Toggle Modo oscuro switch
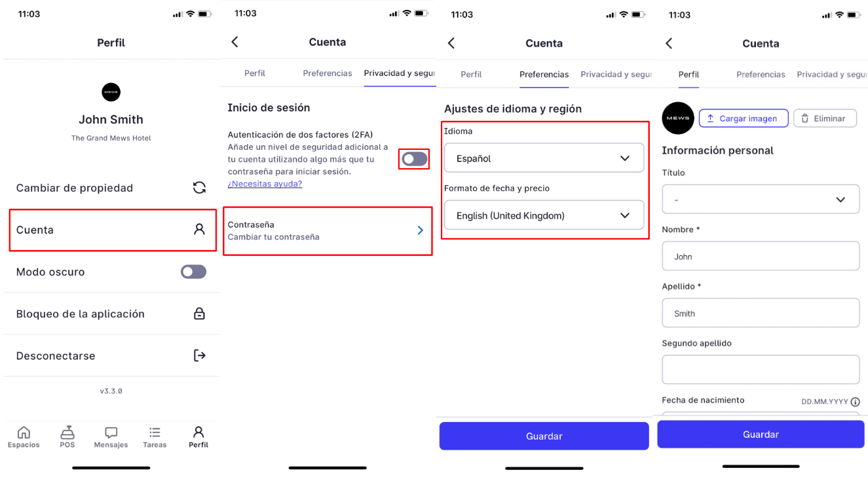This screenshot has height=483, width=868. tap(193, 272)
